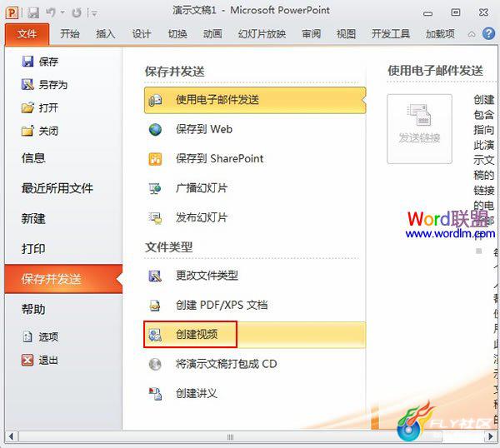Click the 发布幻灯片 icon

(155, 218)
